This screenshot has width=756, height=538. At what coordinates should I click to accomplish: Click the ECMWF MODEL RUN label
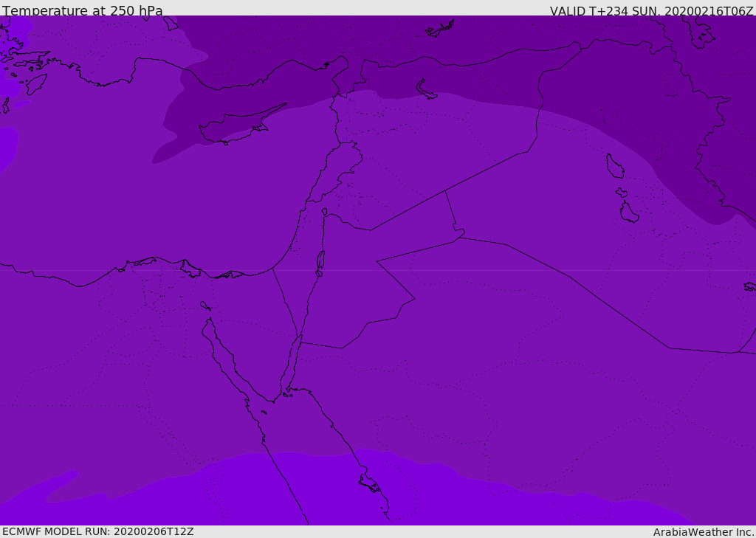[x=97, y=531]
